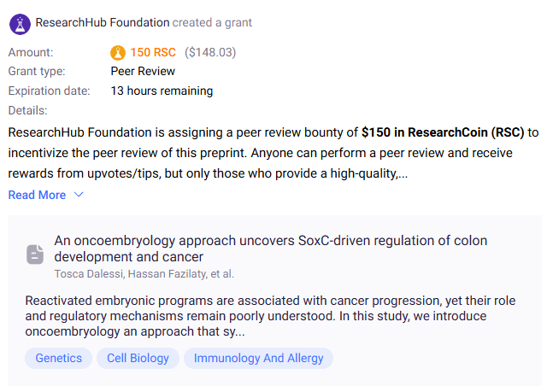553x392 pixels.
Task: Click the 13 hours remaining text
Action: click(x=162, y=91)
